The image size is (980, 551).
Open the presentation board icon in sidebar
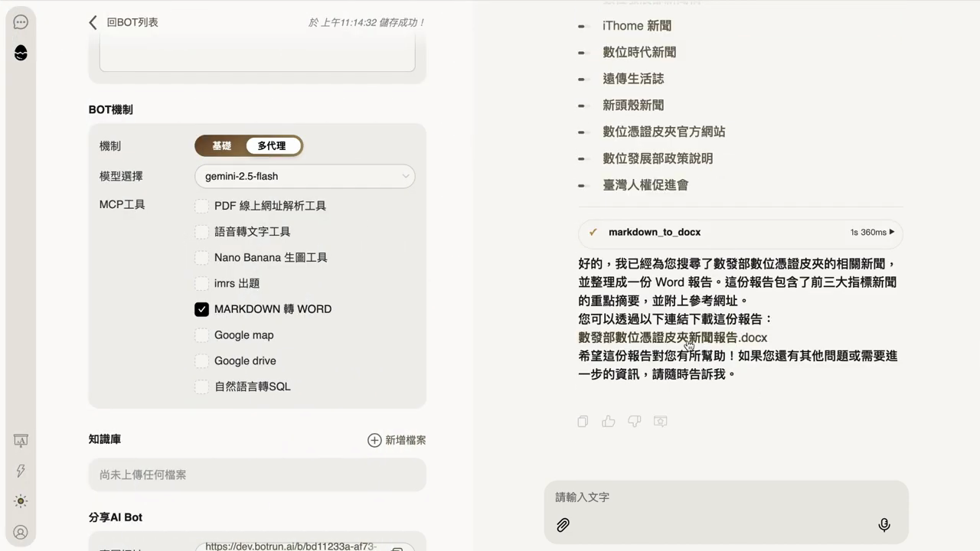tap(21, 441)
